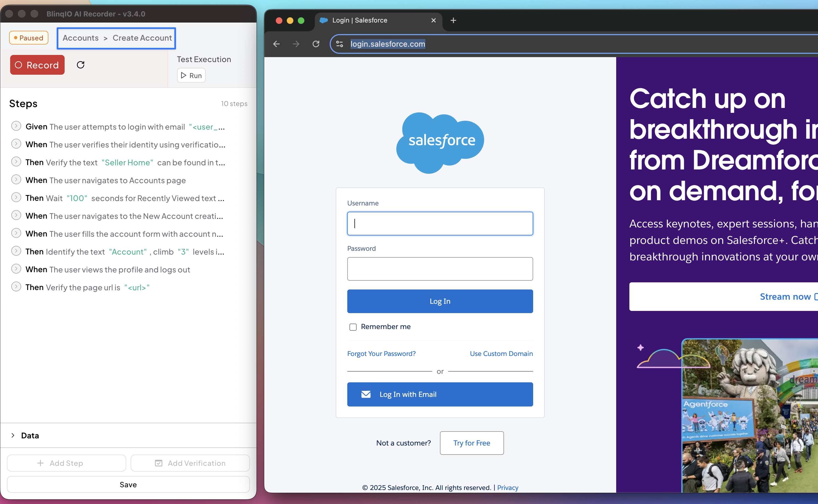Expand the Given login with email step
The height and width of the screenshot is (504, 818).
pyautogui.click(x=16, y=126)
